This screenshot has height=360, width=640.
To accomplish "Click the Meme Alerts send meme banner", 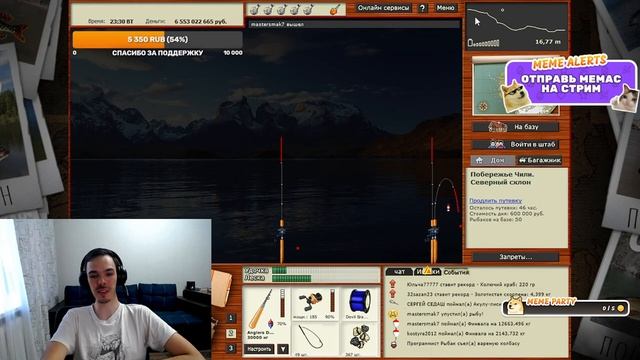I will [x=571, y=84].
